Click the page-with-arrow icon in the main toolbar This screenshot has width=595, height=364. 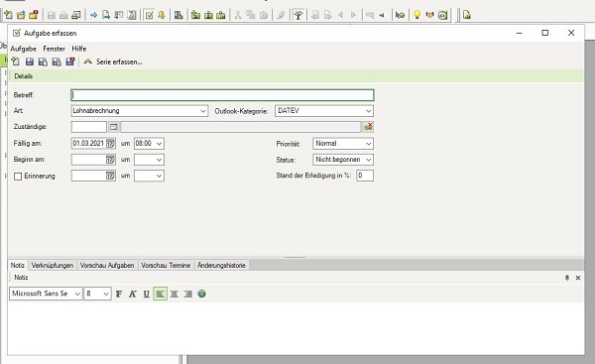(x=106, y=15)
